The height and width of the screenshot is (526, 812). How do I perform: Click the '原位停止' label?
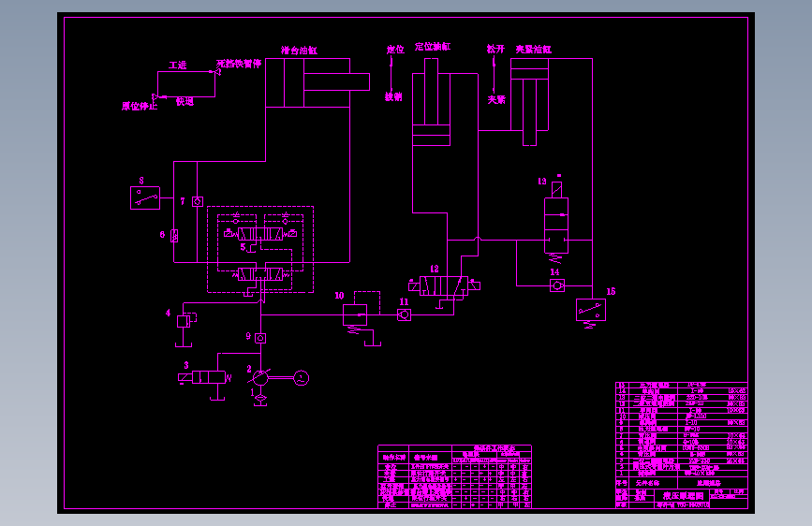tap(139, 106)
